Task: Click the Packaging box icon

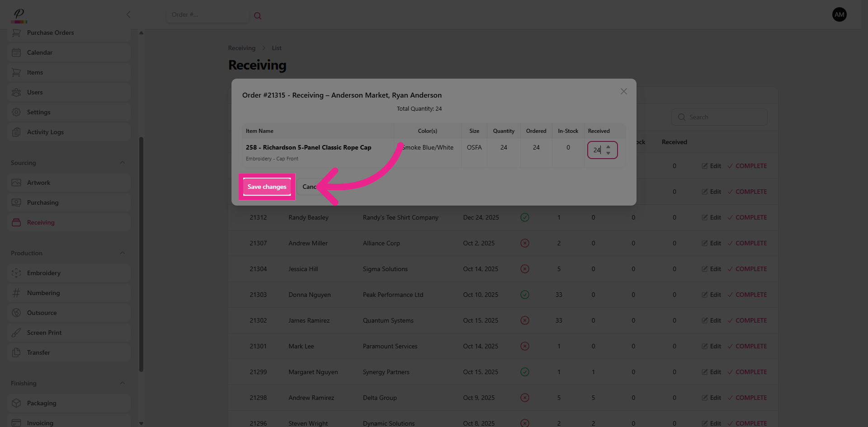Action: click(16, 403)
